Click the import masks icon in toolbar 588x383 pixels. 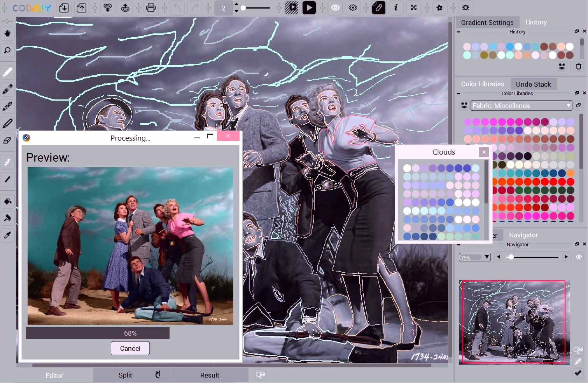[x=108, y=8]
